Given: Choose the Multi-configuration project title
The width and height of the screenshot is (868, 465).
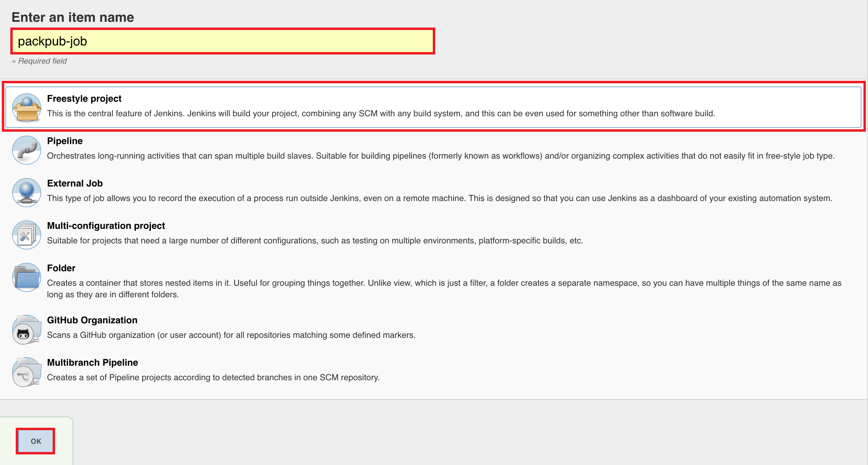Looking at the screenshot, I should [x=106, y=226].
